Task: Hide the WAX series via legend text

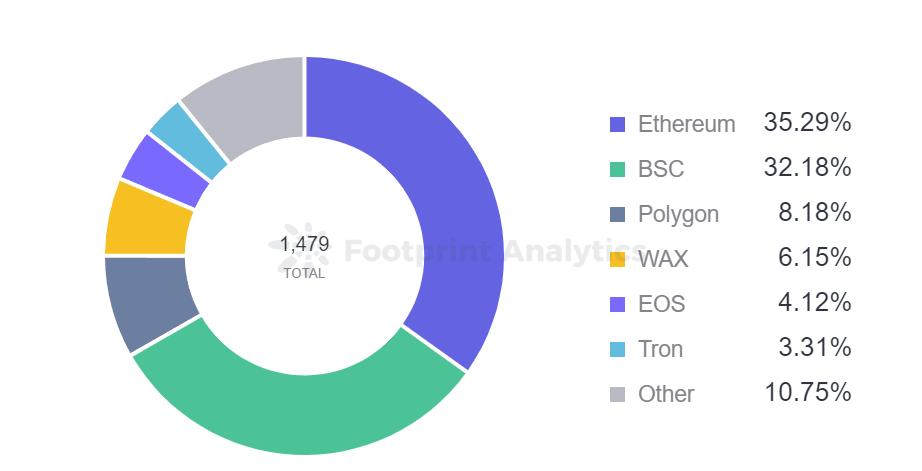Action: pos(663,260)
